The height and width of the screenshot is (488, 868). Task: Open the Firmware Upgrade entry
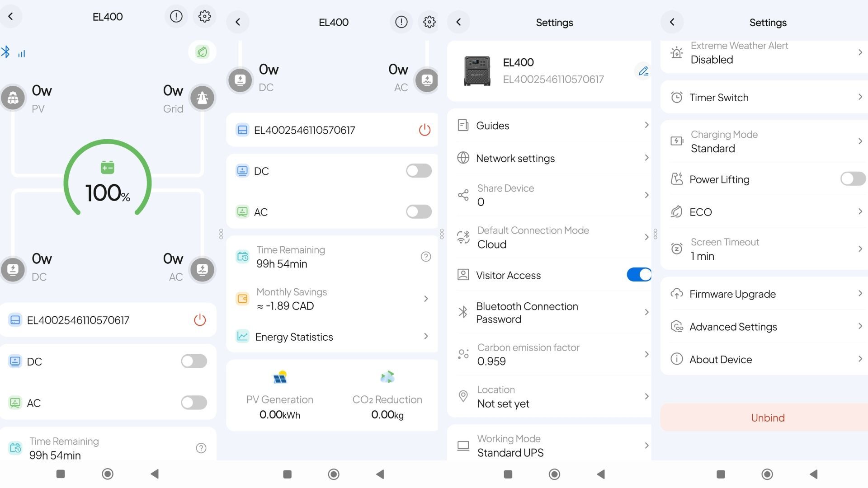764,294
